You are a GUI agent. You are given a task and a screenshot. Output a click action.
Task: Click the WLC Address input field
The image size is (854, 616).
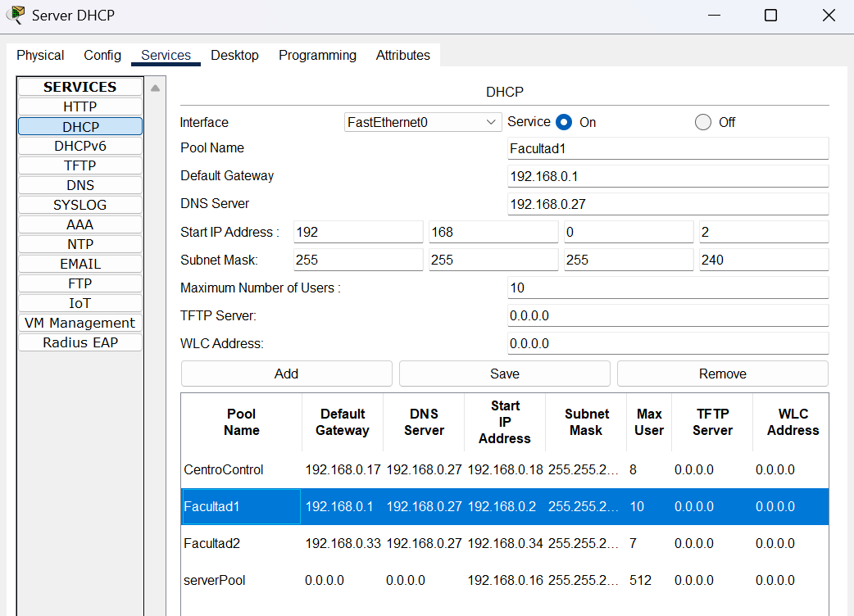click(x=668, y=343)
